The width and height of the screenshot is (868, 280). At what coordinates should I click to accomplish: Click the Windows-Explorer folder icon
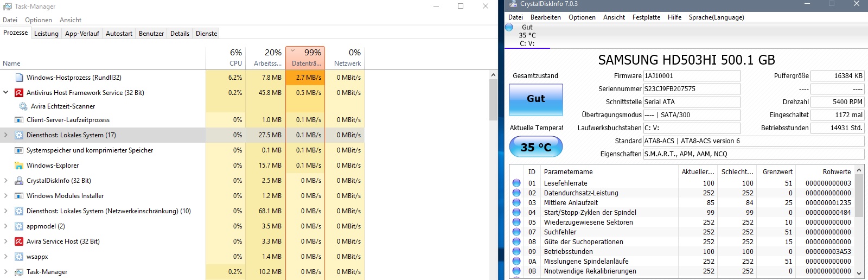20,166
